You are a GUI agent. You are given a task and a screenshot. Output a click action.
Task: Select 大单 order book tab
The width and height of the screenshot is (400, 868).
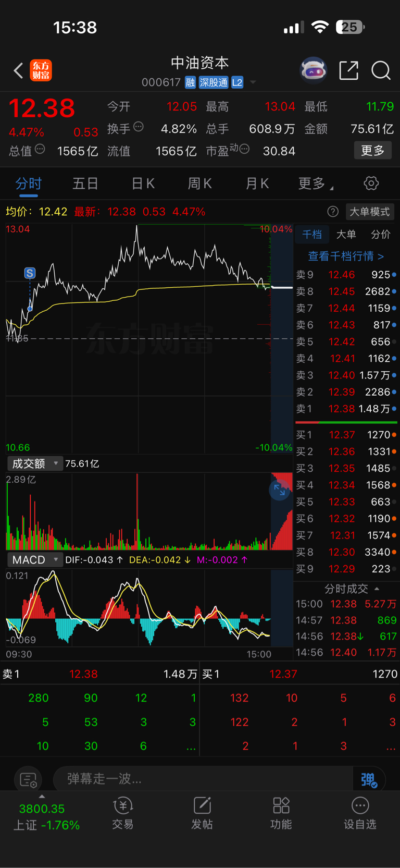[x=346, y=234]
